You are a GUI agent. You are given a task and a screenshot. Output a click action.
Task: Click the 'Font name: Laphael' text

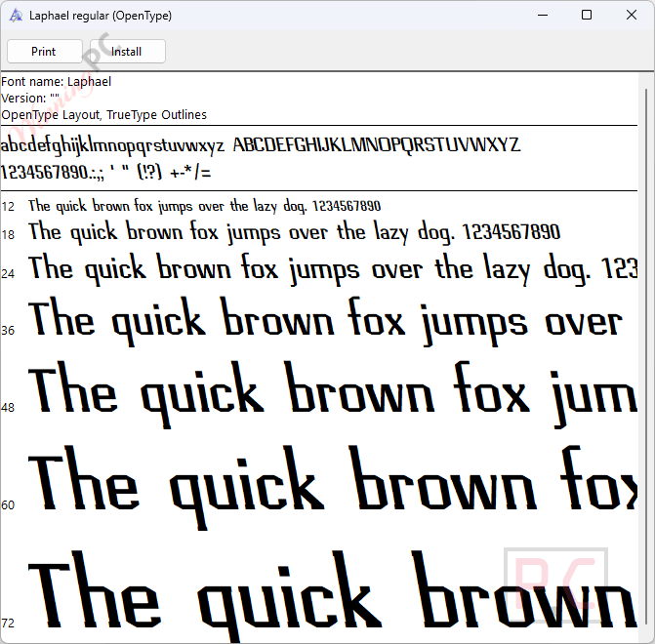click(x=57, y=81)
